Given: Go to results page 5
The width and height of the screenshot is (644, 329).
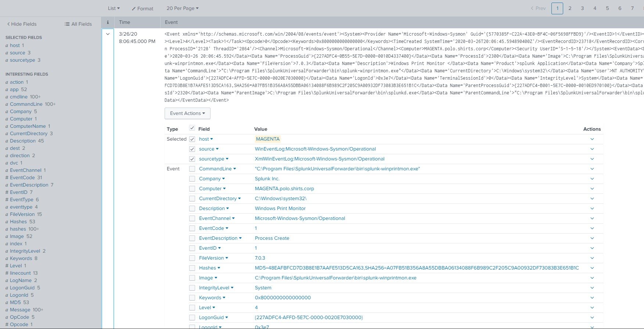Looking at the screenshot, I should point(607,8).
